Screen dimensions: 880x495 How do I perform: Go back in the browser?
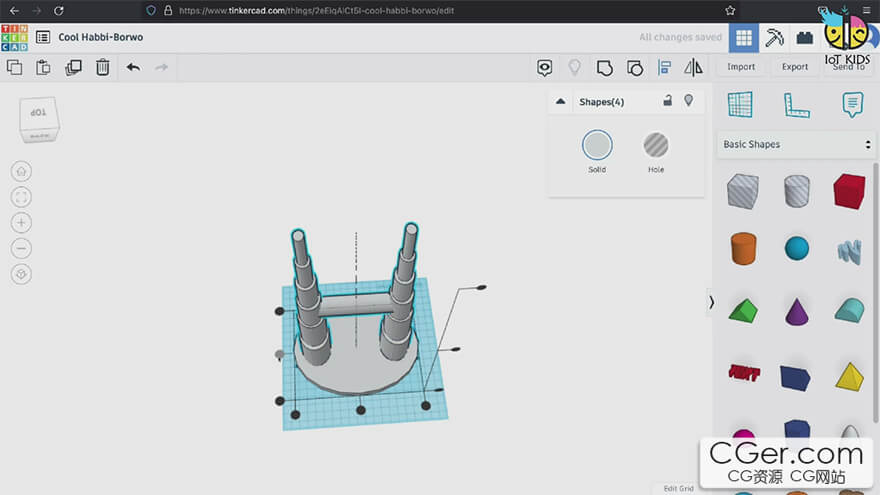point(15,11)
